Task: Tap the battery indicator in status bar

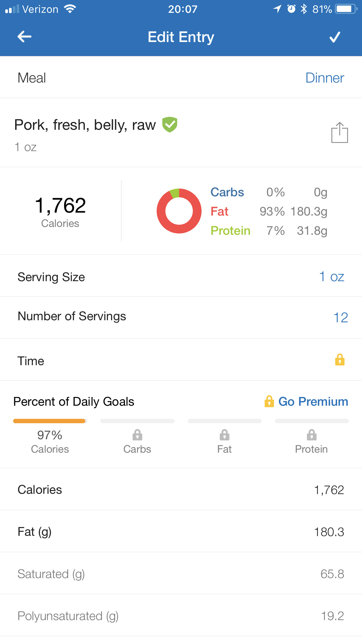Action: pos(346,9)
